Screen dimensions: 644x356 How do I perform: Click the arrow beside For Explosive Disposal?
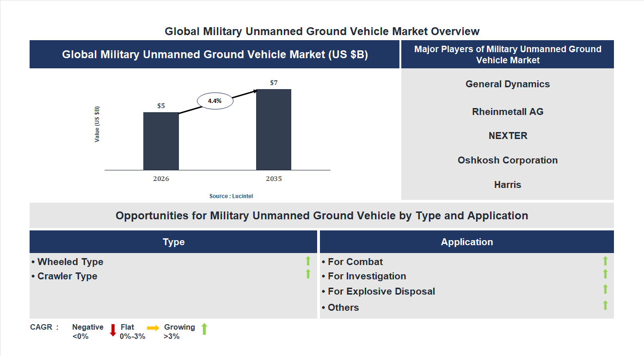(606, 289)
